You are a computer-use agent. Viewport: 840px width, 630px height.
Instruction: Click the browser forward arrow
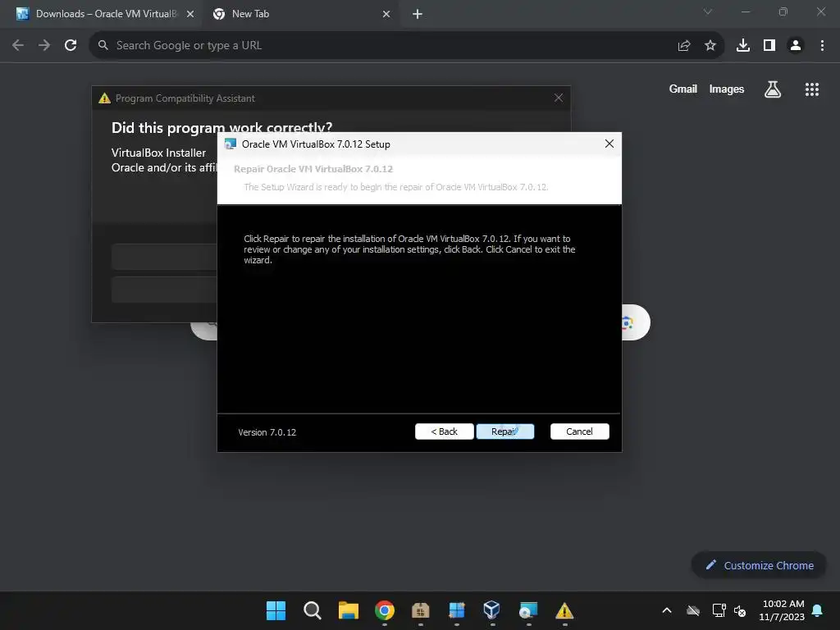pos(44,45)
